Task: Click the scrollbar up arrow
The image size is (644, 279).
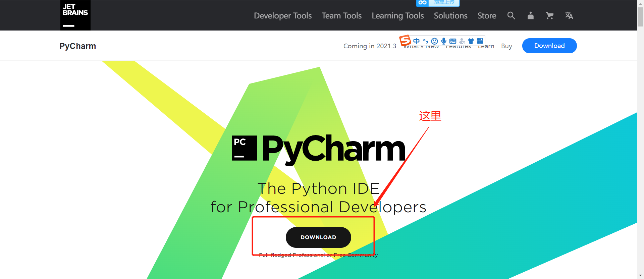Action: tap(641, 3)
